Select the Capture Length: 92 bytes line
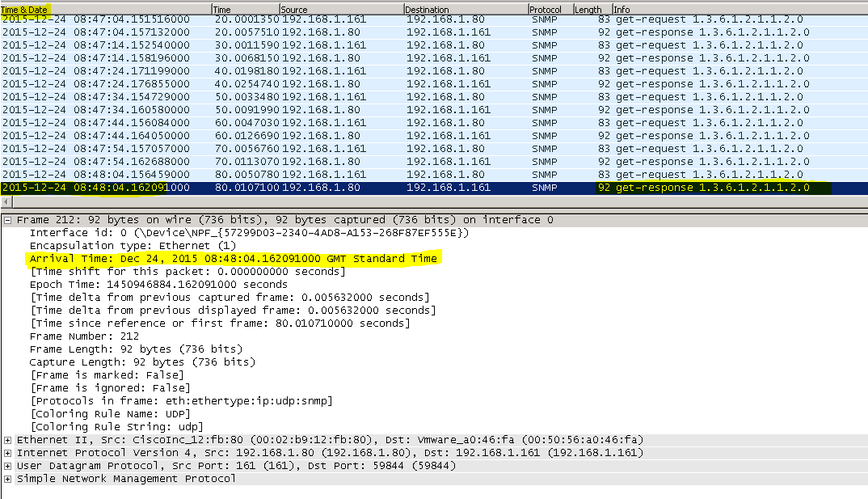The image size is (868, 499). point(142,362)
